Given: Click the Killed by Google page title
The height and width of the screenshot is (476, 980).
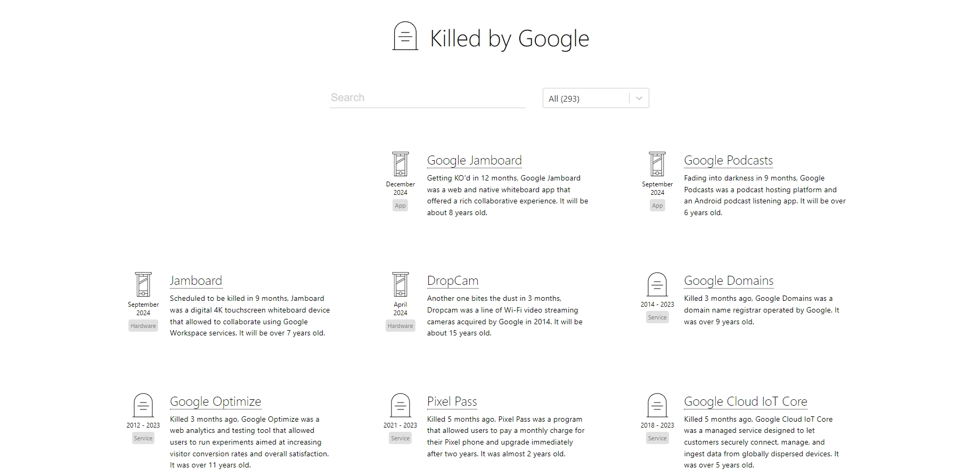Looking at the screenshot, I should pyautogui.click(x=509, y=39).
